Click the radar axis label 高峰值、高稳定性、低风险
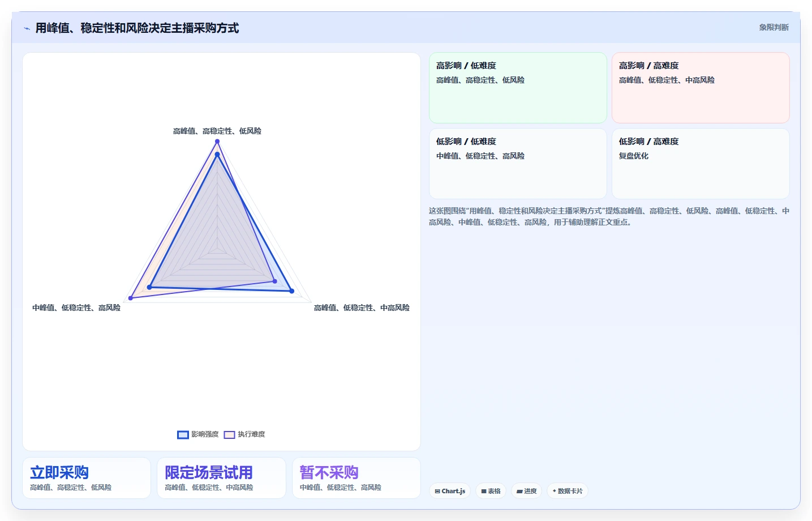 coord(217,131)
